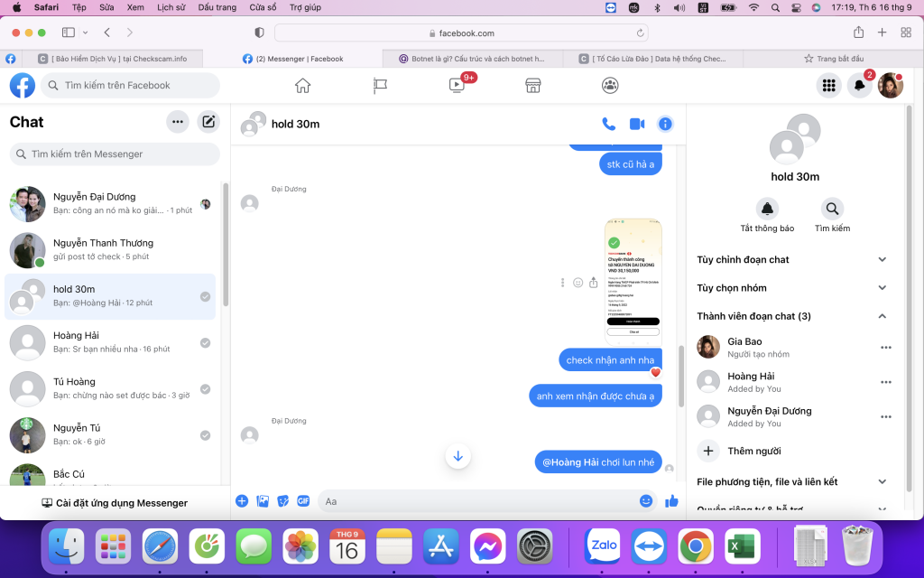Start a video call in the chat header

coord(637,124)
